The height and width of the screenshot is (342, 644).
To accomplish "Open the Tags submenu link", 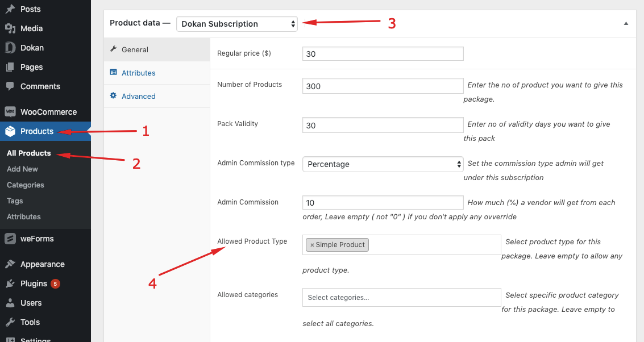I will [15, 201].
